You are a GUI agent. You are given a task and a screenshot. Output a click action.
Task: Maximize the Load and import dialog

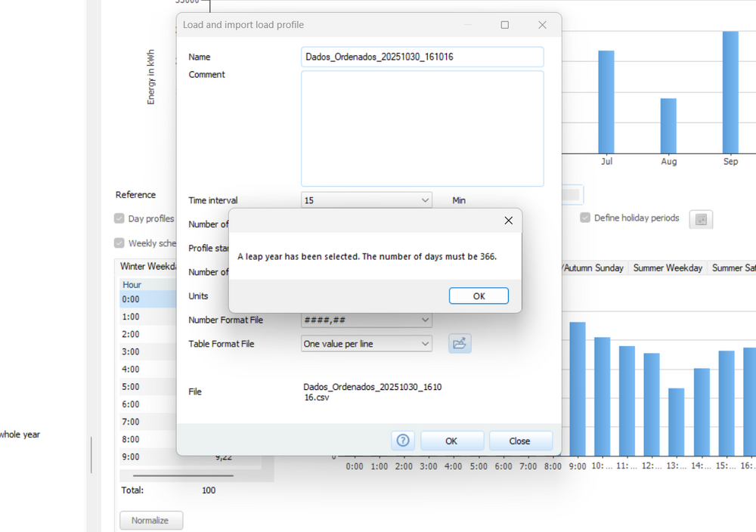pos(505,25)
